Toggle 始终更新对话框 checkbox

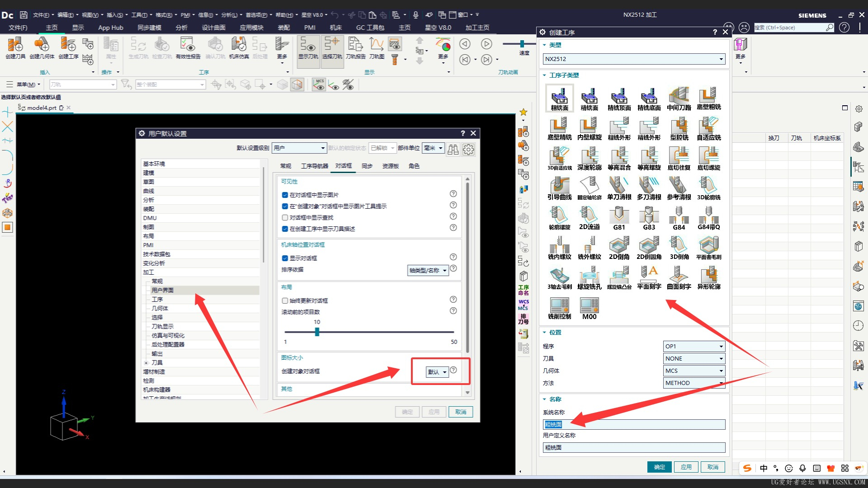tap(285, 301)
